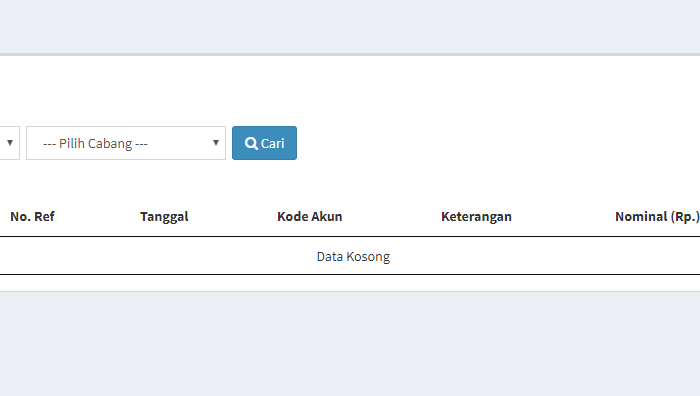Click the magnifier icon inside Cari button
The image size is (700, 396).
(x=251, y=143)
